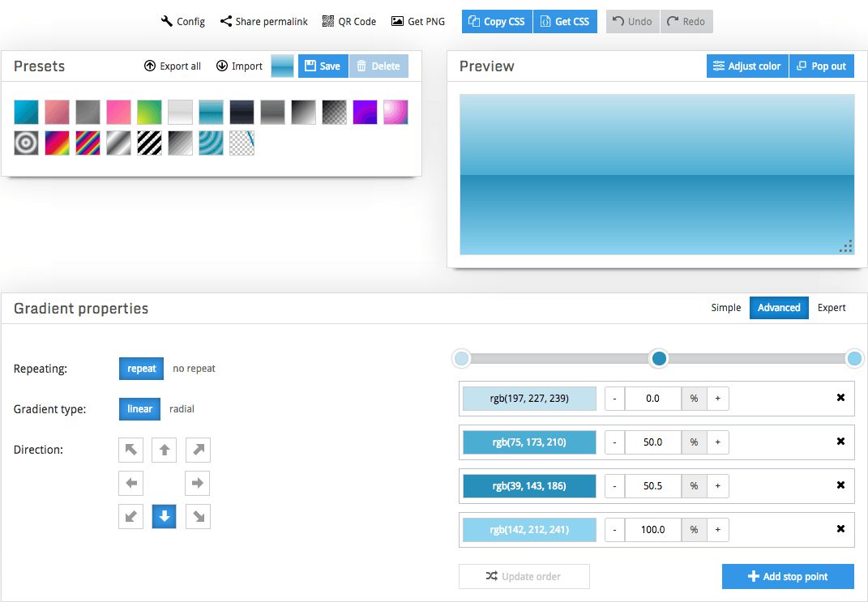Image resolution: width=868 pixels, height=602 pixels.
Task: Pop out the gradient preview
Action: pos(822,66)
